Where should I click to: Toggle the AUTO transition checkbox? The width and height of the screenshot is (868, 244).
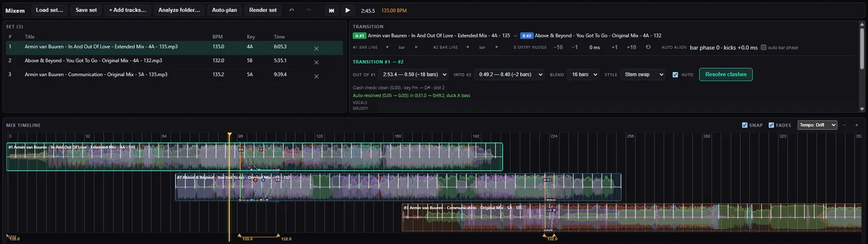click(x=675, y=74)
